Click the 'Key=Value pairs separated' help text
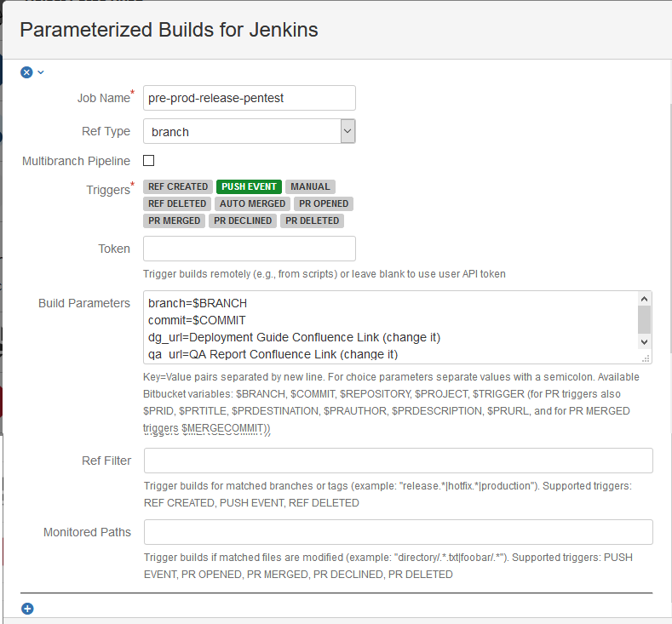Viewport: 672px width, 624px height. click(x=391, y=403)
